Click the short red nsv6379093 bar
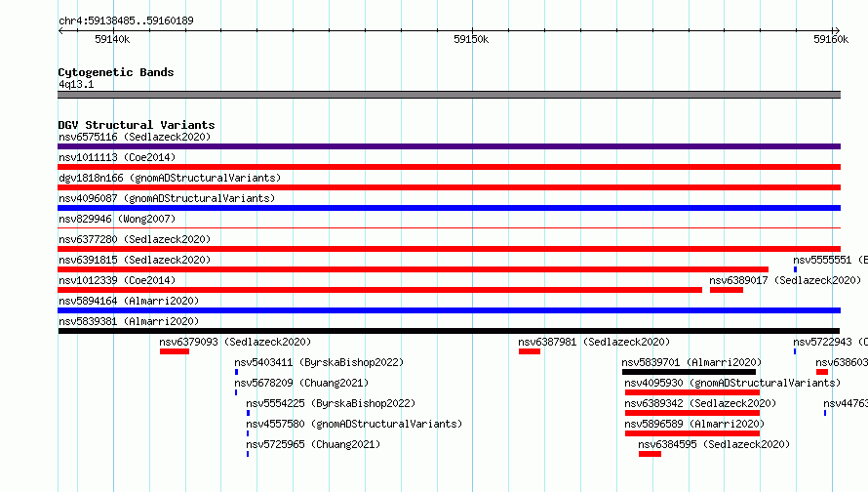This screenshot has height=492, width=868. tap(175, 351)
